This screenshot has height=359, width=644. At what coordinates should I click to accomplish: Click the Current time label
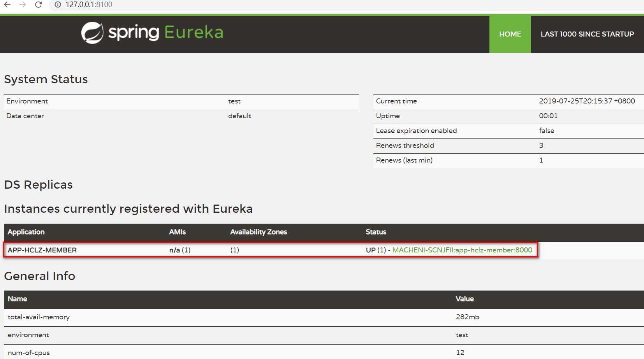coord(396,101)
